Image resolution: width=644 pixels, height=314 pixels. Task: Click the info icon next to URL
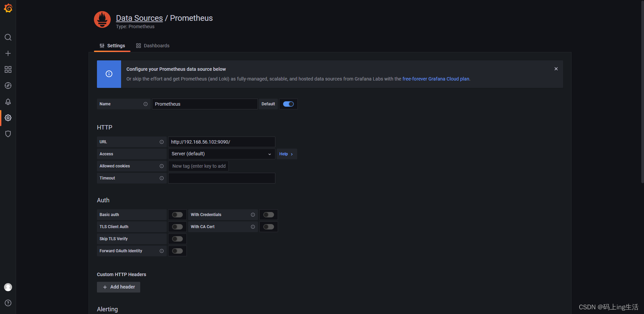click(162, 142)
